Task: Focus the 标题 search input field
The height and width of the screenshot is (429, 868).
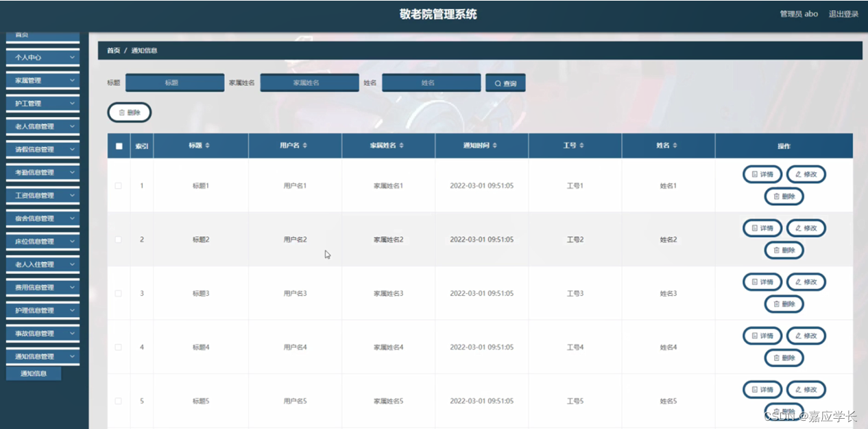Action: tap(175, 82)
